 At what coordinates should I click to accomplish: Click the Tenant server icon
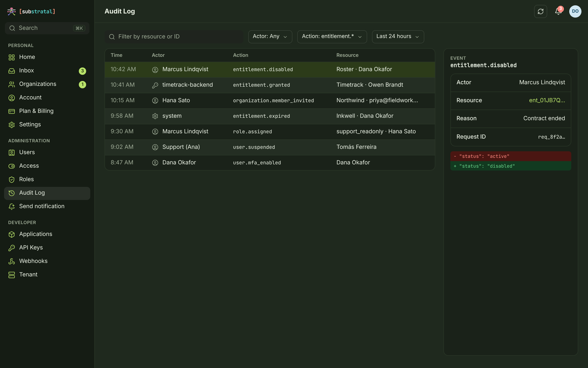pos(12,275)
